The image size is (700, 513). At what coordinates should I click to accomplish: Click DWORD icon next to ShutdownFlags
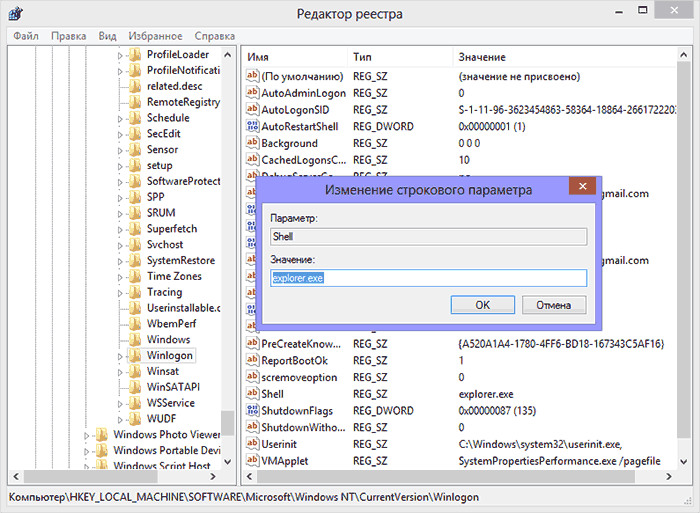tap(252, 410)
